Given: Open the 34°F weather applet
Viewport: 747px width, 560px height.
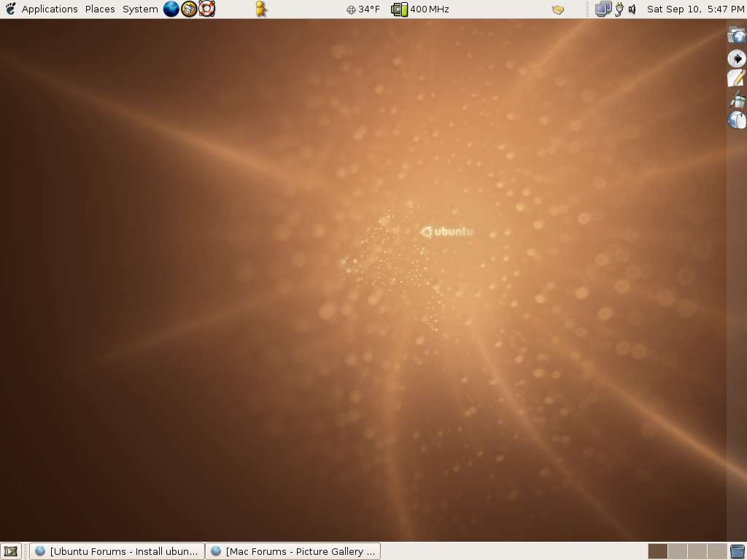Looking at the screenshot, I should [x=363, y=9].
